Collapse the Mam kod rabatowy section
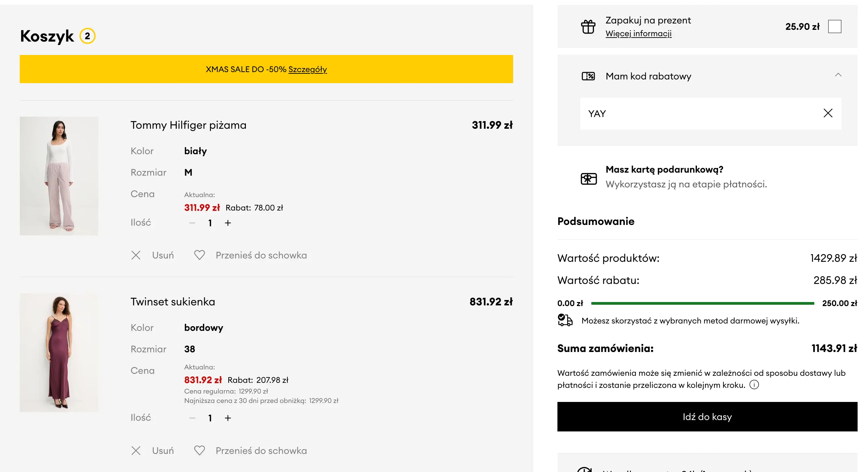868x472 pixels. click(838, 75)
